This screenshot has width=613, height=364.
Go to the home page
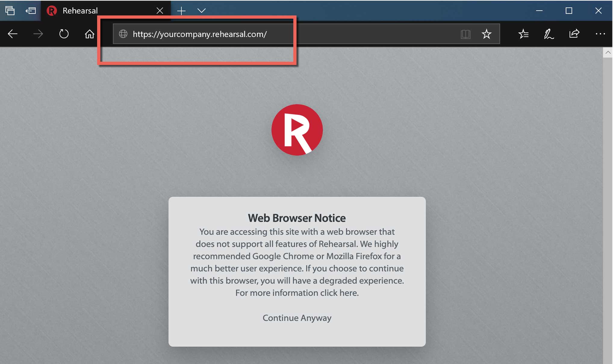pos(89,34)
